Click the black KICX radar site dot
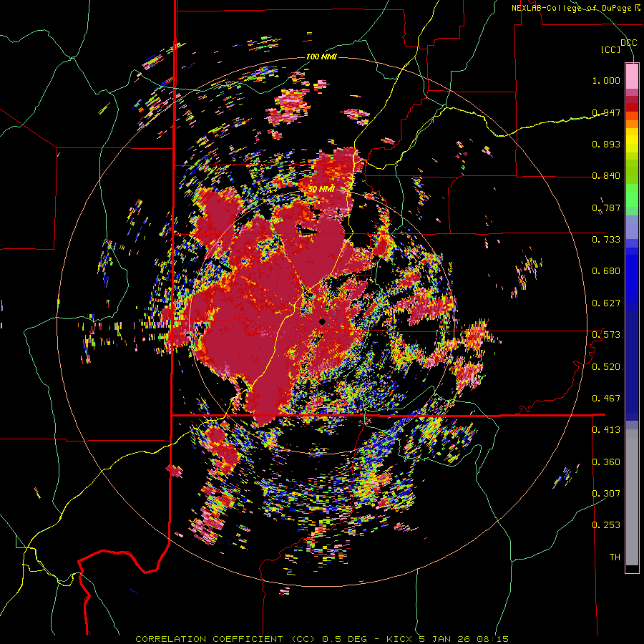The image size is (644, 644). click(x=322, y=321)
